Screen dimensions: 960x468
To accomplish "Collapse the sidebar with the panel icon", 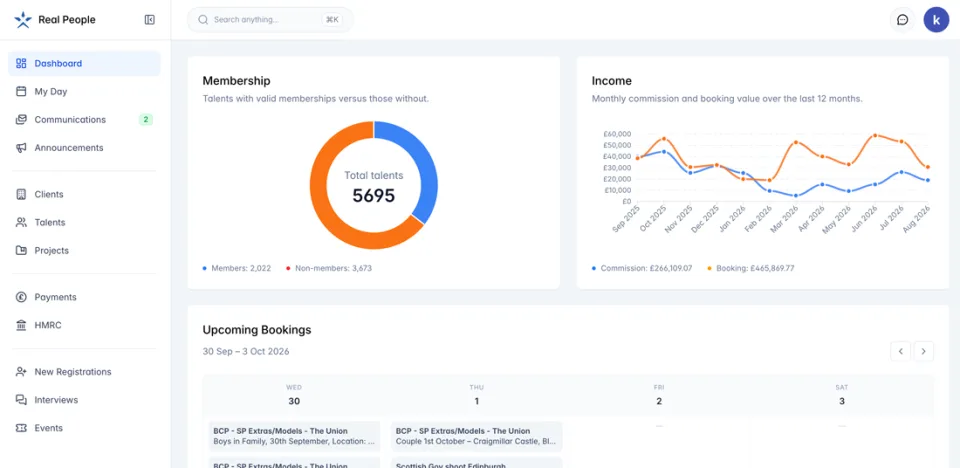I will (149, 20).
